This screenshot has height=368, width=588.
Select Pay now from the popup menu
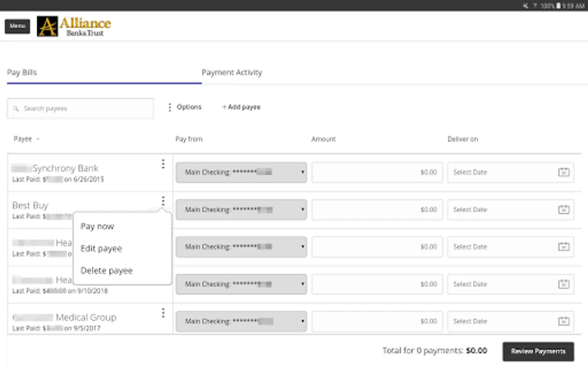coord(97,227)
